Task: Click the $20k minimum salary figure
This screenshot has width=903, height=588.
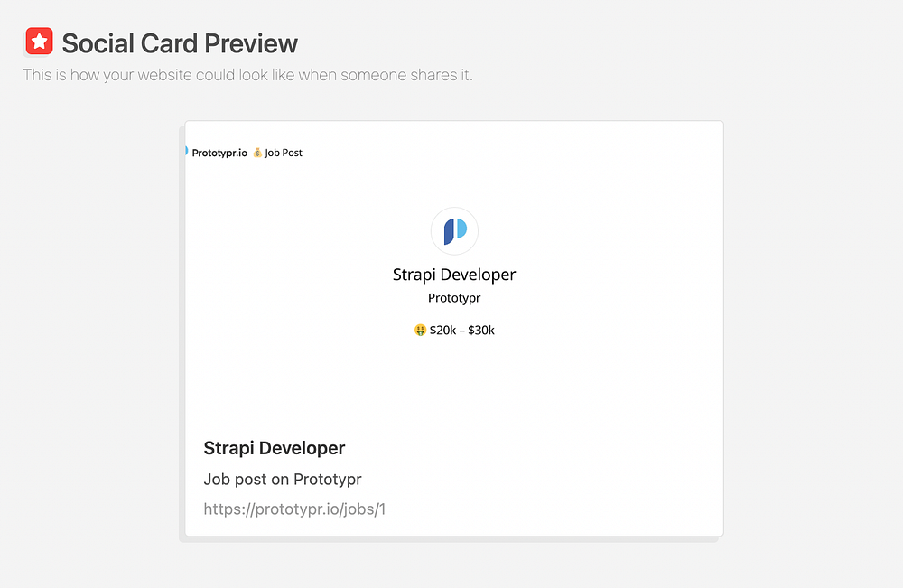Action: point(443,331)
